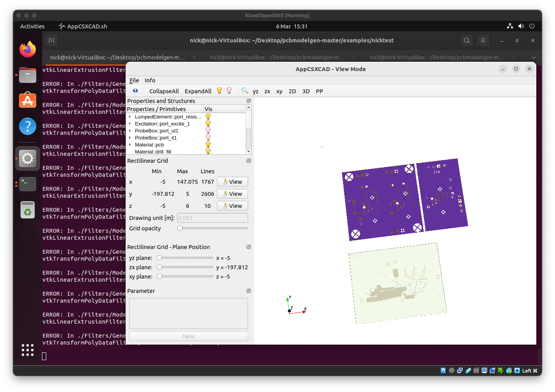Click the xy plane position slider
555x392 pixels.
click(x=185, y=276)
